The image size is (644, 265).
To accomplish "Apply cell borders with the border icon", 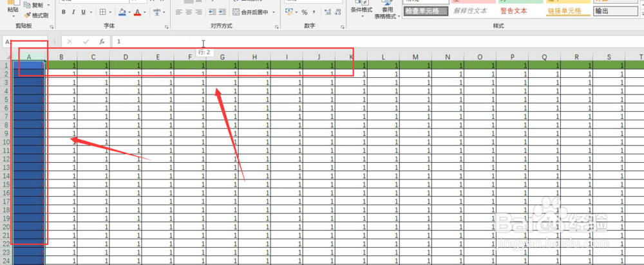I will pyautogui.click(x=103, y=12).
